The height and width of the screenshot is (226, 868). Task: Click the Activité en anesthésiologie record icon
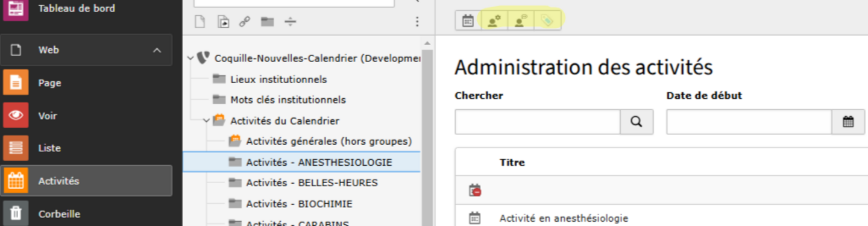475,218
